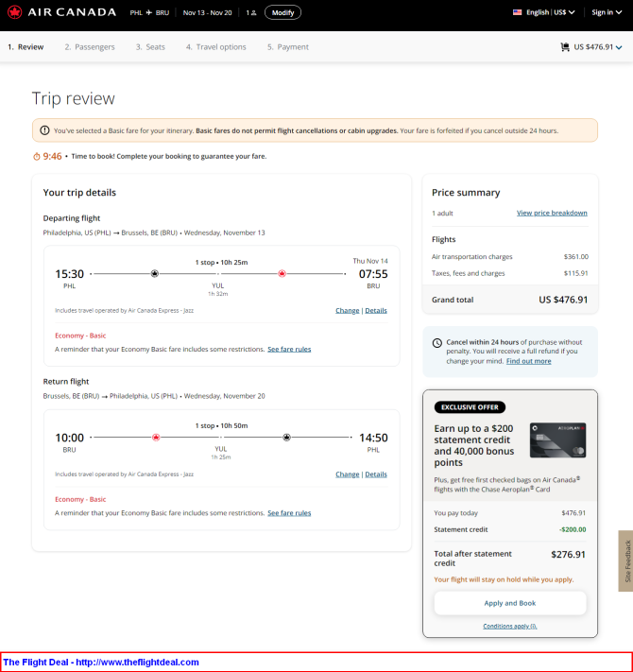Go to the 5. Payment step

[x=288, y=47]
